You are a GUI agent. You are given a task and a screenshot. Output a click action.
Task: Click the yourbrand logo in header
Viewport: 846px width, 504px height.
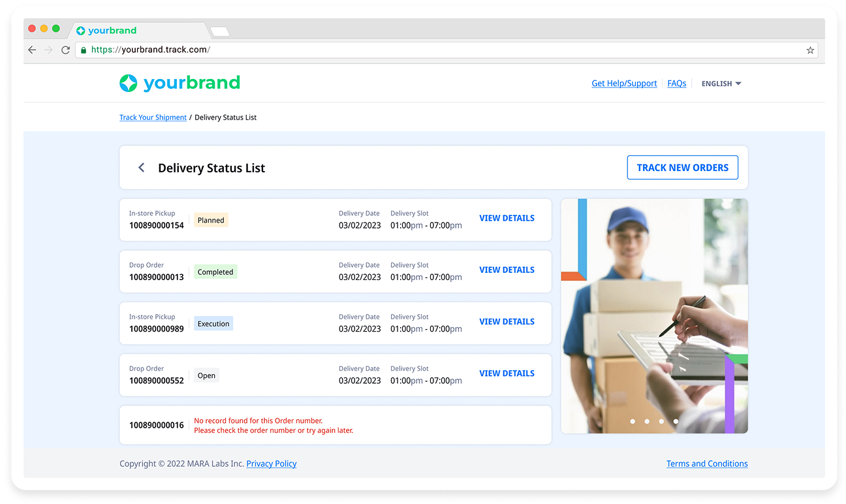[180, 83]
